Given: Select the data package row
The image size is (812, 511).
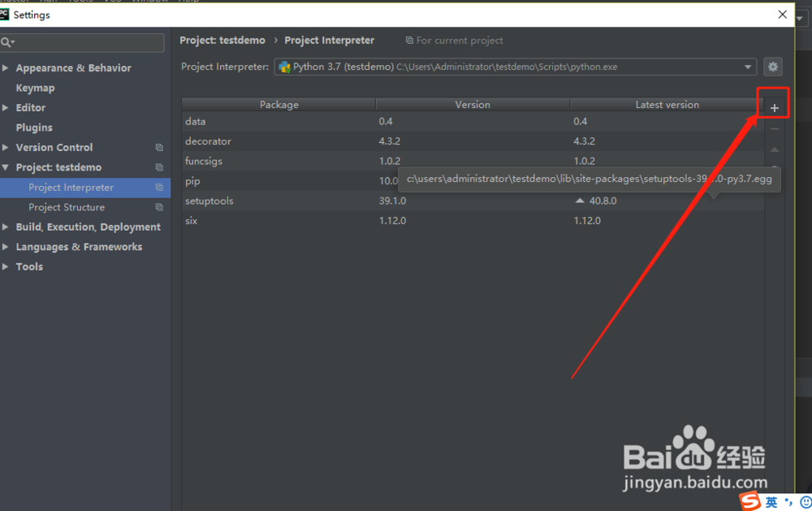Looking at the screenshot, I should coord(473,121).
